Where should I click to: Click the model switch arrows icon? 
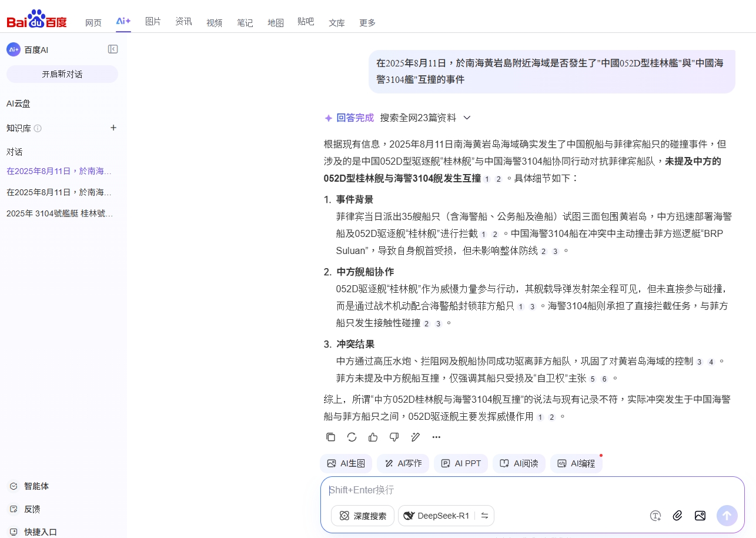484,516
